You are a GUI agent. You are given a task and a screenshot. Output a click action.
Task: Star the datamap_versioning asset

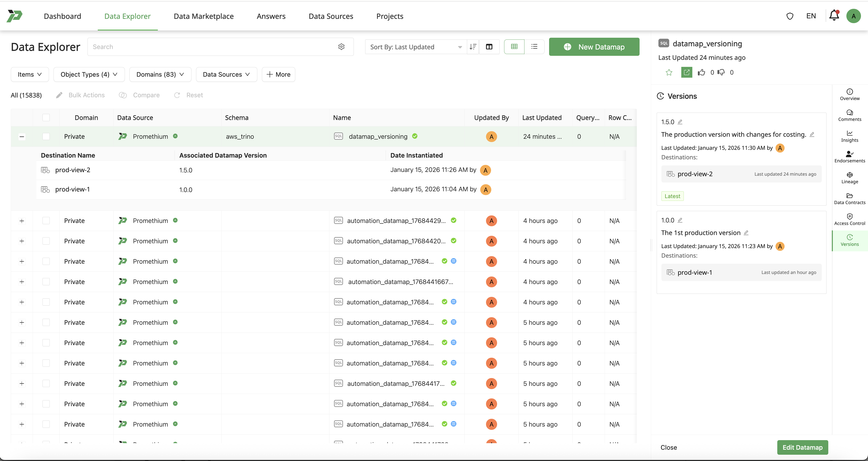[x=669, y=72]
